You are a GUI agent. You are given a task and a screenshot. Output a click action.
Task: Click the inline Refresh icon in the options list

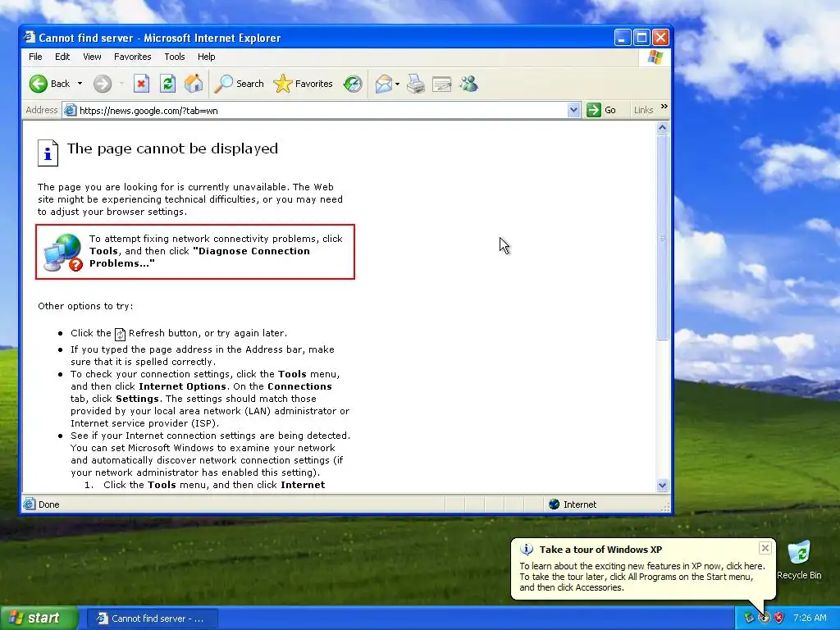click(120, 335)
